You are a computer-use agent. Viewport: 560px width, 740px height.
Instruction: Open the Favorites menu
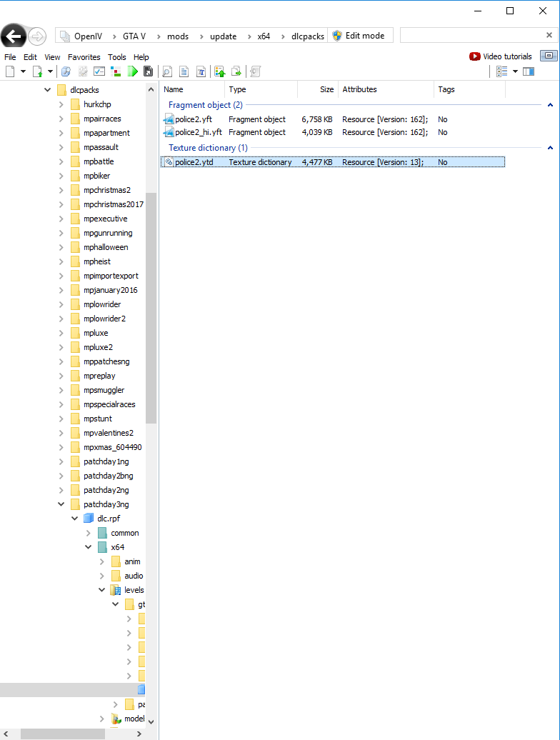pyautogui.click(x=84, y=57)
